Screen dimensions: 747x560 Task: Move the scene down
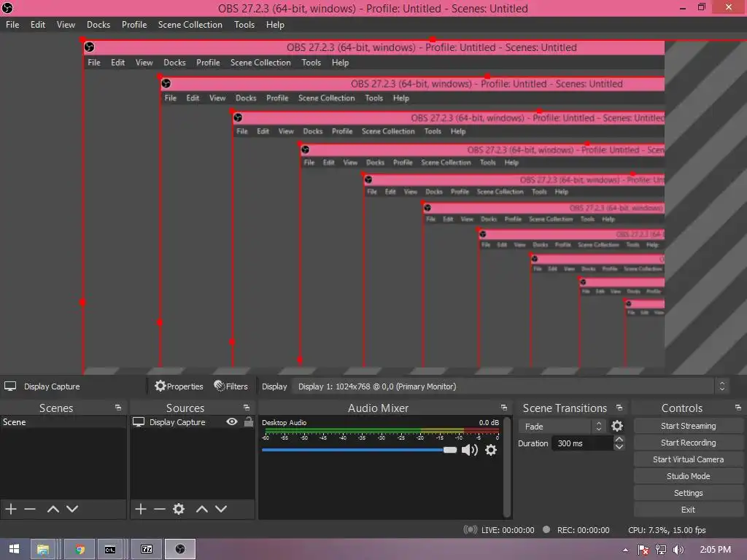[x=72, y=508]
